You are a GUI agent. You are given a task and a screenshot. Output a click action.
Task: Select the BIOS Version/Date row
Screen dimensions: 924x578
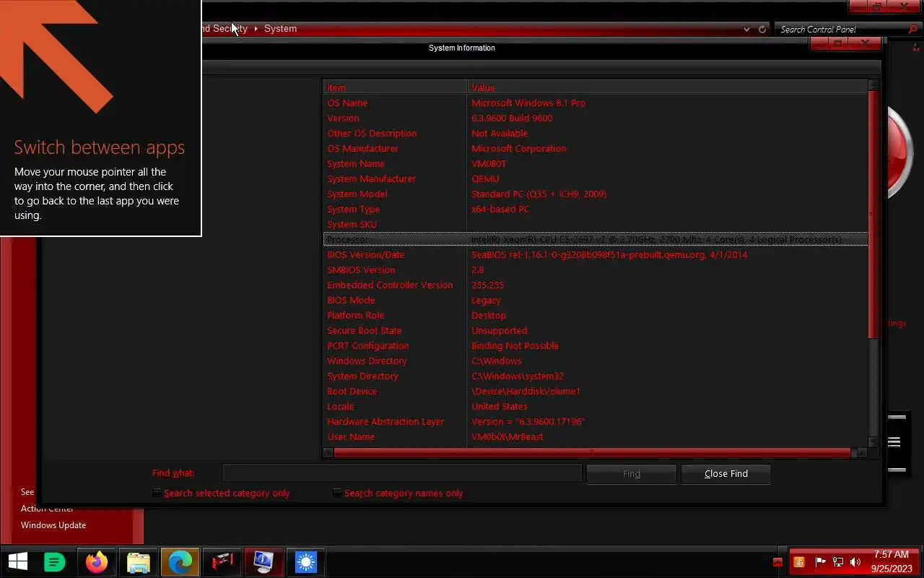tap(596, 254)
